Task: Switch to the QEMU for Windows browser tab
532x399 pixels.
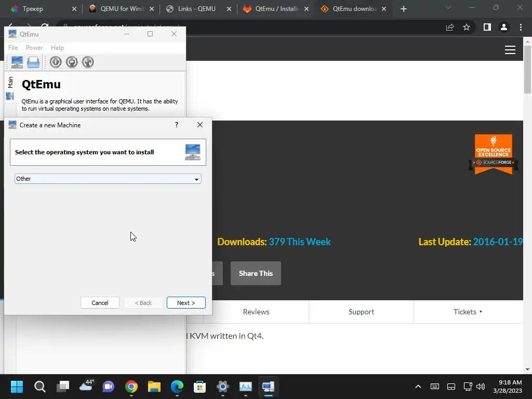Action: pyautogui.click(x=122, y=9)
